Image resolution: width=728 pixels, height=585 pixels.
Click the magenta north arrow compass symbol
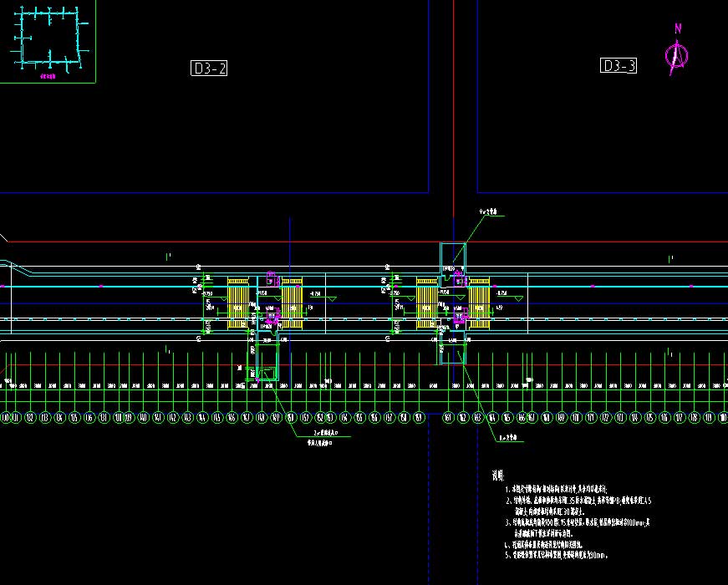point(677,54)
